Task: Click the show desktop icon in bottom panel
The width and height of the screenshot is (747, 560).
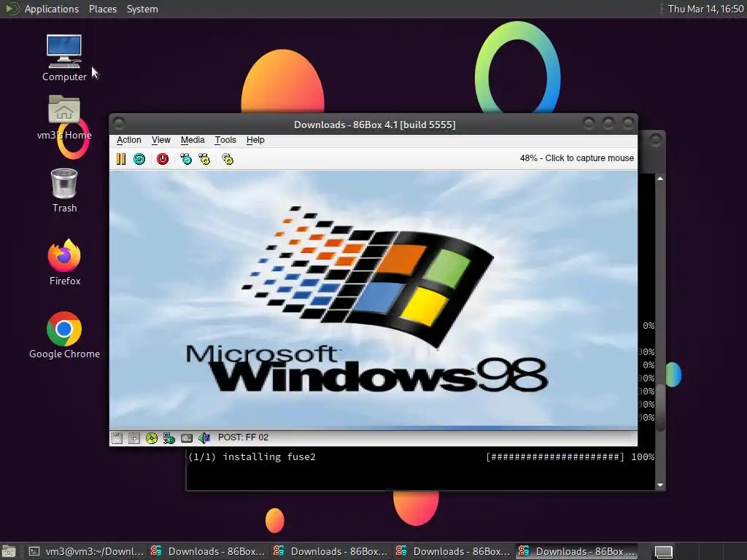Action: tap(9, 551)
